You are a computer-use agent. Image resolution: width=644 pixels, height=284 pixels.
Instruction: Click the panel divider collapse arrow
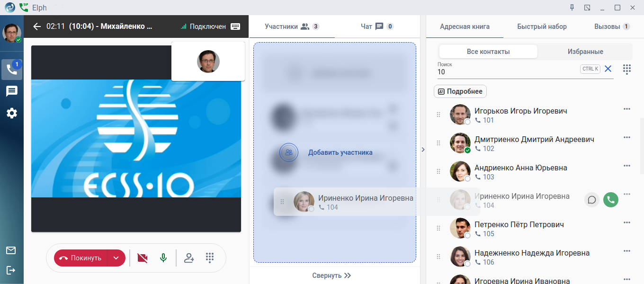point(423,150)
